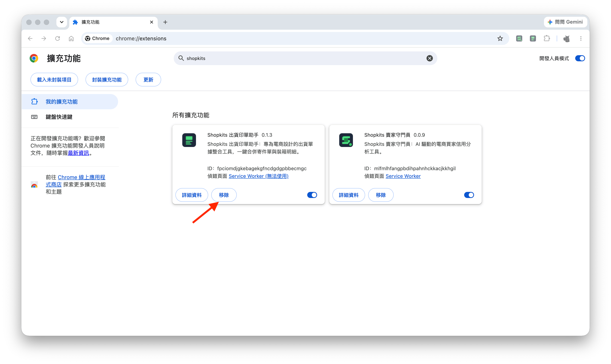
Task: Clear the shopkits search text
Action: click(429, 58)
